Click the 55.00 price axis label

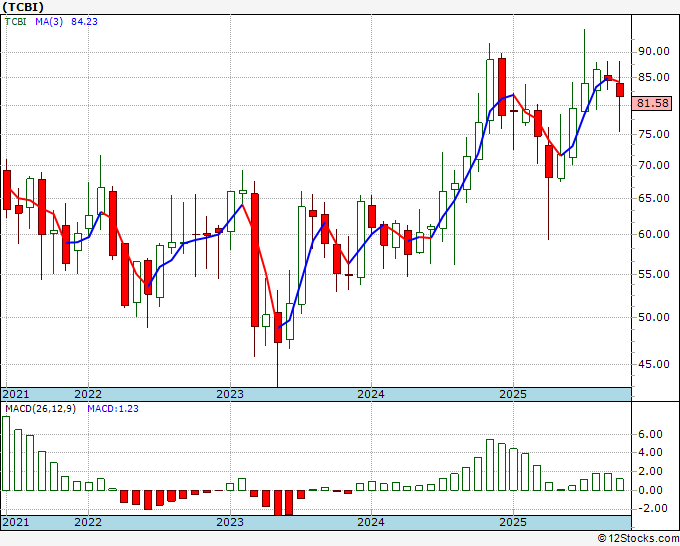tap(654, 274)
